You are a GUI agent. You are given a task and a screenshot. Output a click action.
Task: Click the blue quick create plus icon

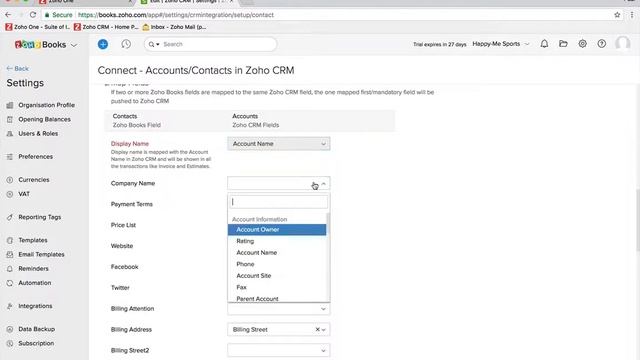pyautogui.click(x=103, y=44)
